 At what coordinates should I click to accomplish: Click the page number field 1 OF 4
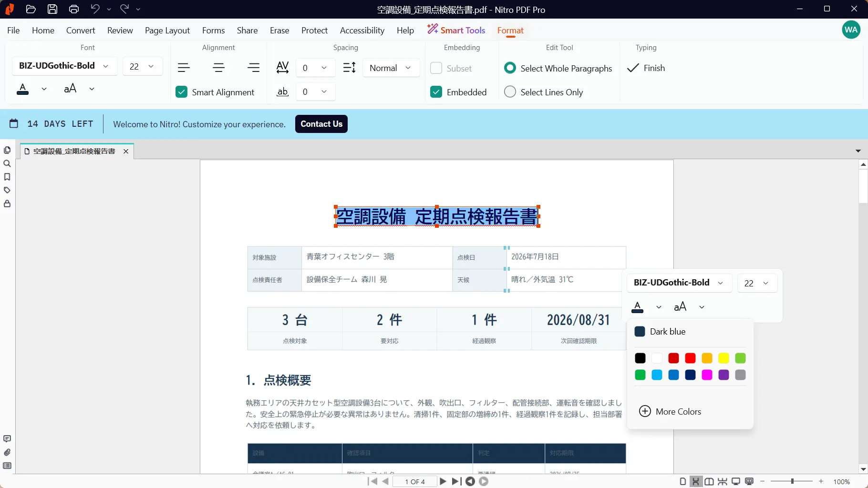click(x=415, y=481)
